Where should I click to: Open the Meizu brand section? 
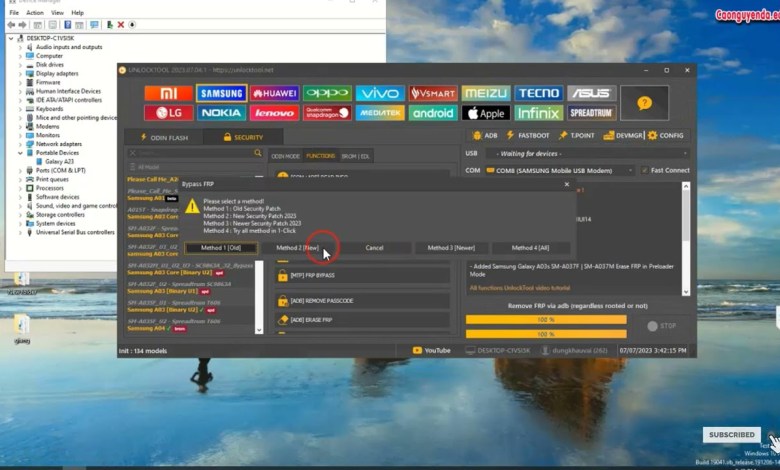coord(486,94)
